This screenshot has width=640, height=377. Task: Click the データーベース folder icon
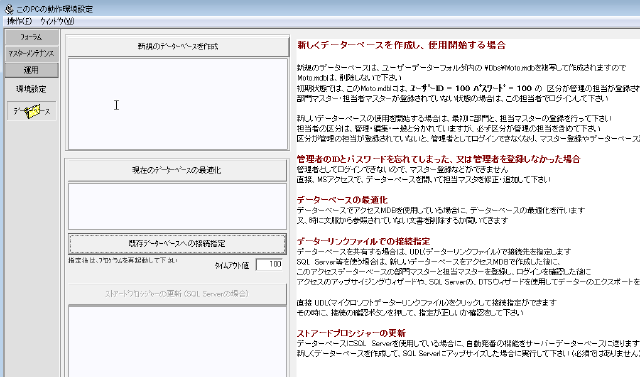point(32,111)
